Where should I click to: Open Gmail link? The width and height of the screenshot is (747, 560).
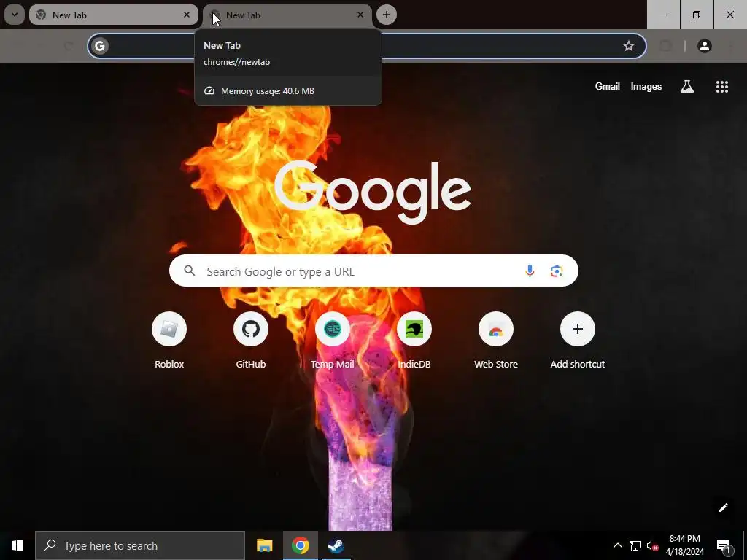[608, 86]
